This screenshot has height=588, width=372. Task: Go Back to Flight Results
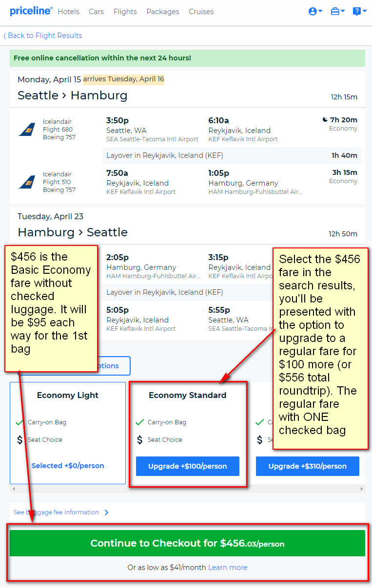click(x=43, y=36)
